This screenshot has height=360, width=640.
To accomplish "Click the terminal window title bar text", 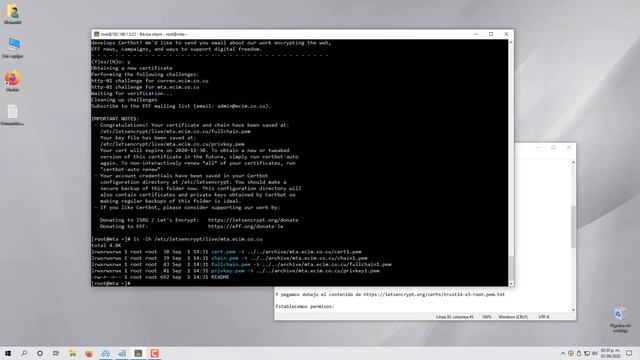I will (144, 34).
